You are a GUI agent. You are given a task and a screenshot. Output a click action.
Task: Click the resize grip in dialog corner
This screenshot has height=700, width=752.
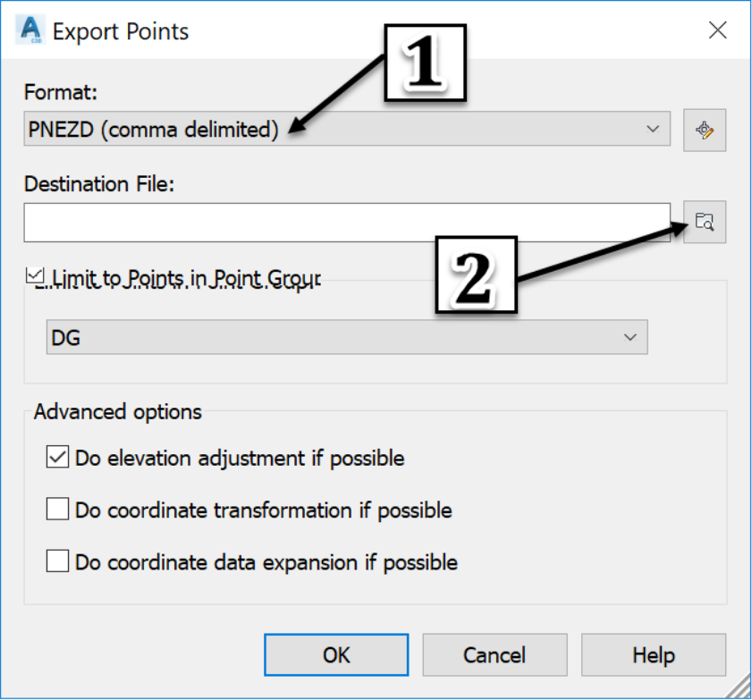coord(739,687)
